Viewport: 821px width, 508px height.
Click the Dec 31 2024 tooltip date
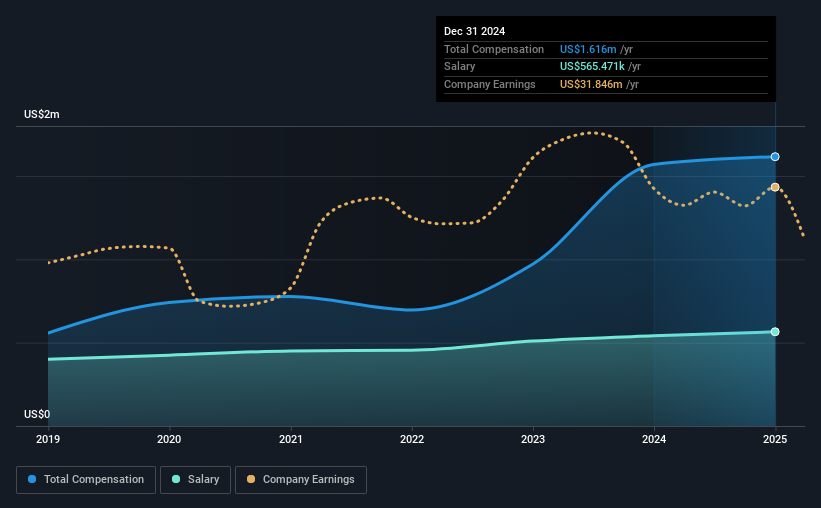coord(474,31)
